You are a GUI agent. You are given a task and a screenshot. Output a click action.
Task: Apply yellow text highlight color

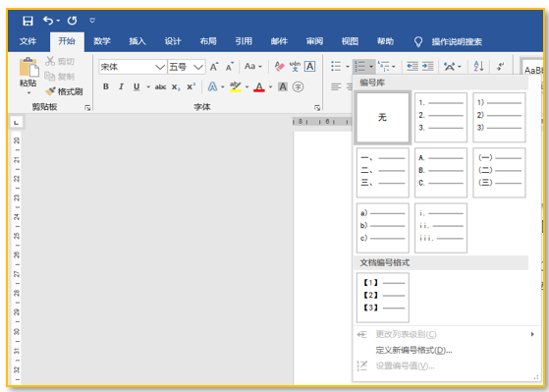click(x=236, y=86)
